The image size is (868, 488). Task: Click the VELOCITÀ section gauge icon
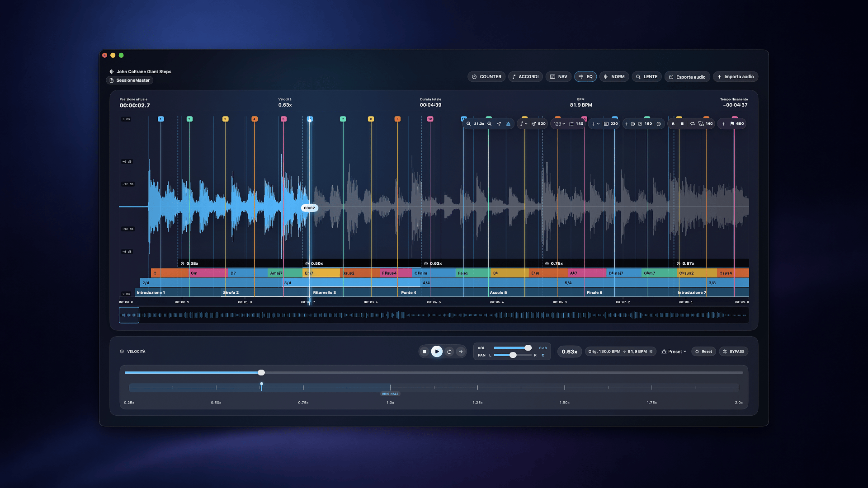pos(122,352)
